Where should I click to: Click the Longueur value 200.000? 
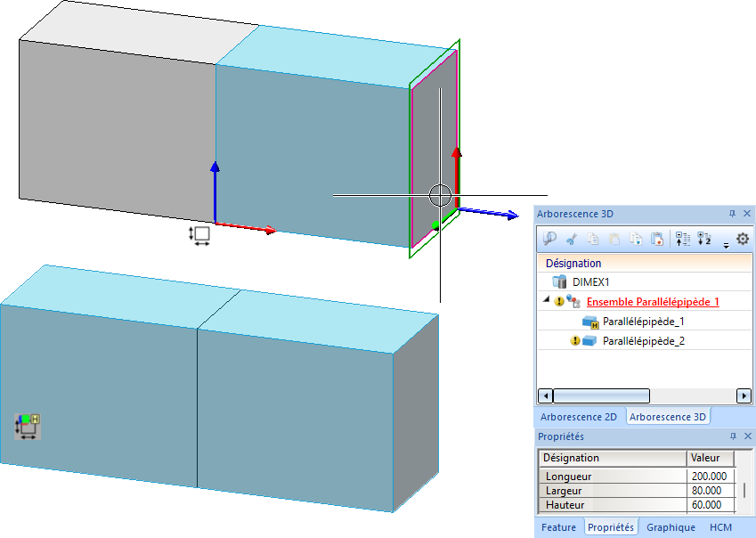[709, 477]
